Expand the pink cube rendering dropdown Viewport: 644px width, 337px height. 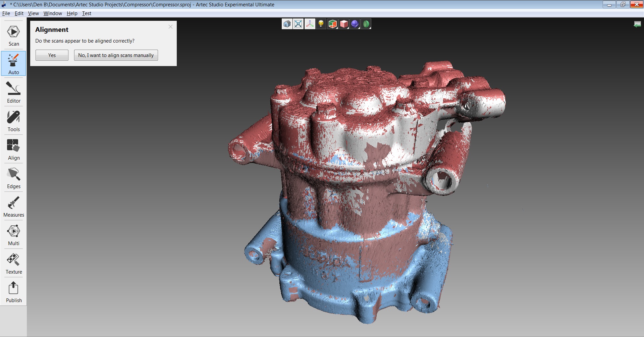[344, 24]
